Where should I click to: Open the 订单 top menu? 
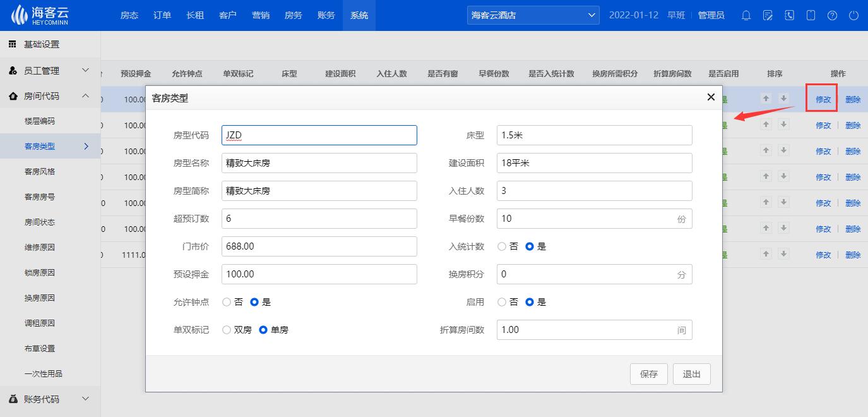[x=162, y=15]
